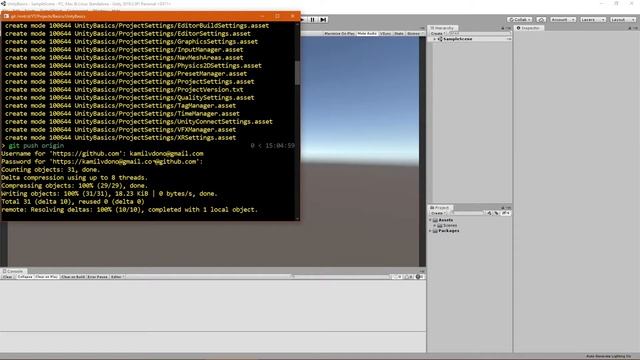
Task: Toggle Clear on Play in Console
Action: click(x=47, y=277)
